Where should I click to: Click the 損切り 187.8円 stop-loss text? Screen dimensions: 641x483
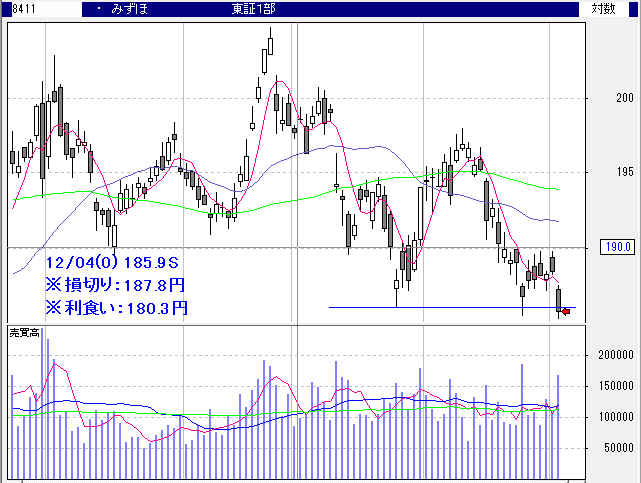(115, 285)
